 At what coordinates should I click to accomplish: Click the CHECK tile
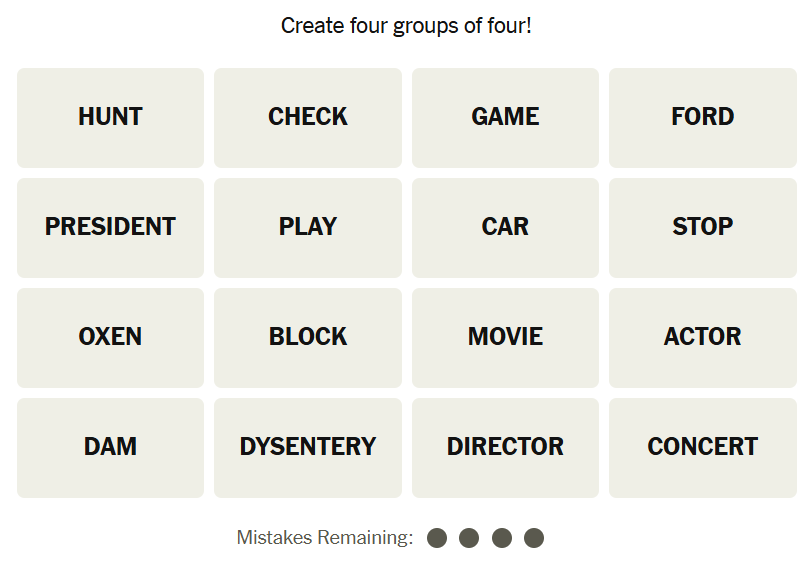pyautogui.click(x=308, y=117)
